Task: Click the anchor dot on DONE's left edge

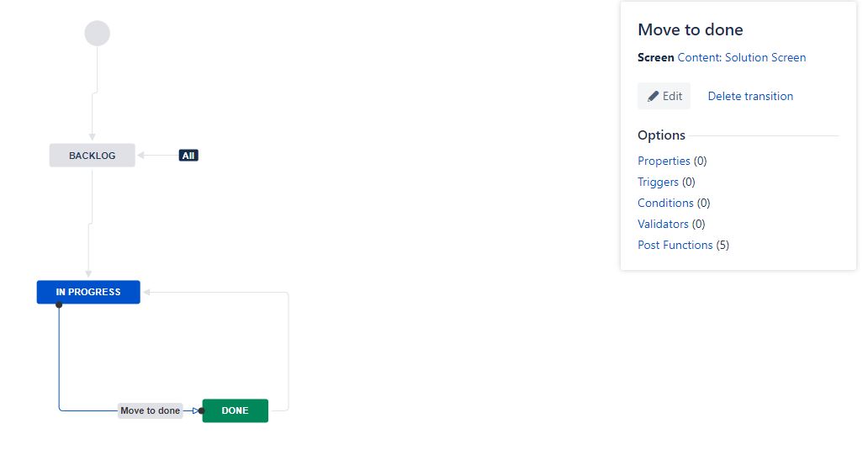Action: (202, 410)
